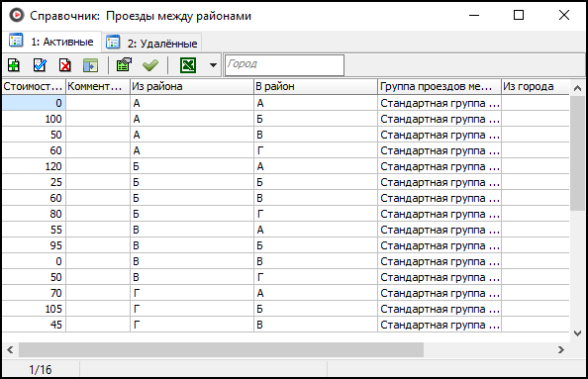Click 'В район' cell А in the 55 row
Image resolution: width=588 pixels, height=379 pixels.
point(316,230)
